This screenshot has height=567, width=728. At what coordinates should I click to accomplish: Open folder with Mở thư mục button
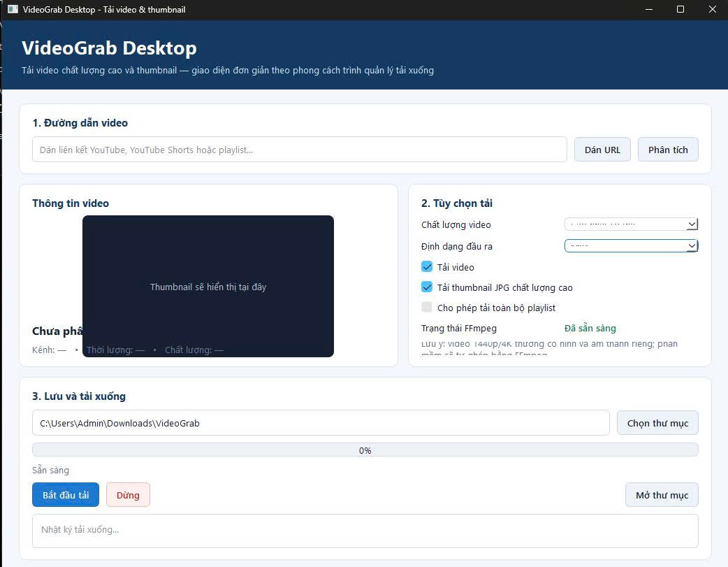point(662,495)
